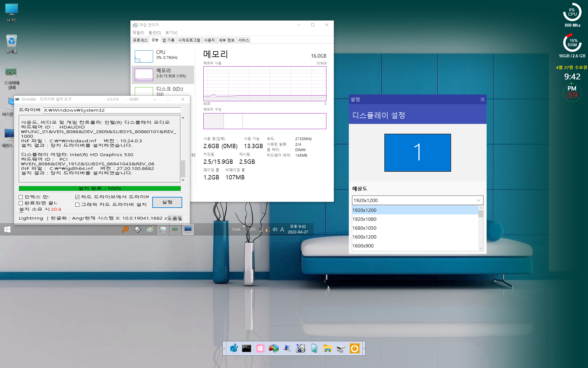Switch to 시작프로그램 tab
The height and width of the screenshot is (368, 588).
189,40
